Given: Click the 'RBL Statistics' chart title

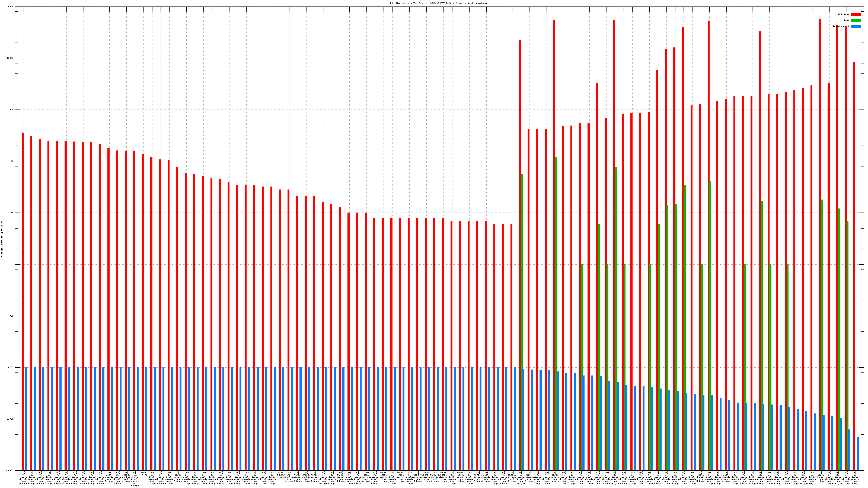Looking at the screenshot, I should 439,3.
